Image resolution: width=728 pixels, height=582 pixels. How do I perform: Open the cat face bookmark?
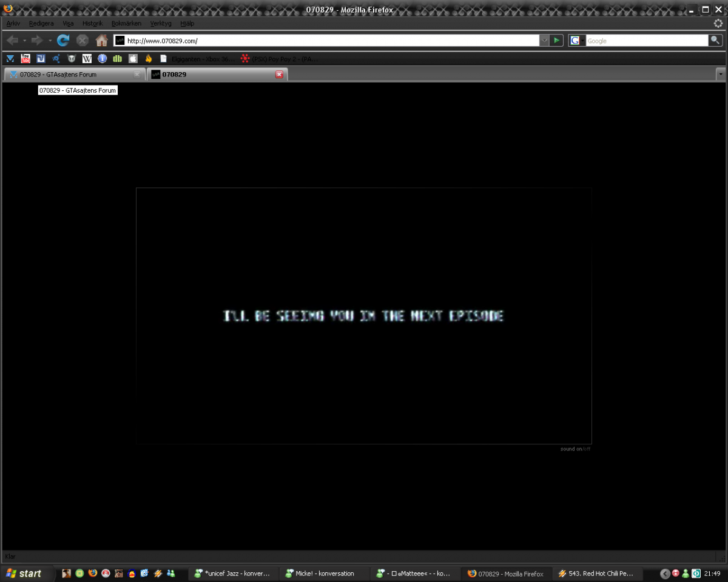coord(72,59)
